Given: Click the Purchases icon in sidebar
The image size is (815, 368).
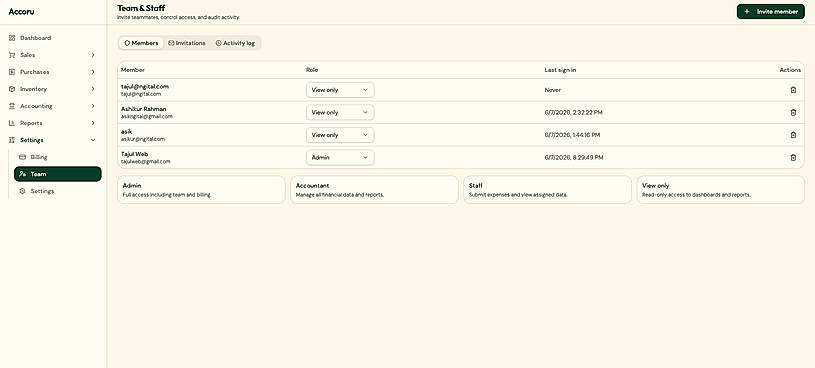Looking at the screenshot, I should [x=12, y=72].
